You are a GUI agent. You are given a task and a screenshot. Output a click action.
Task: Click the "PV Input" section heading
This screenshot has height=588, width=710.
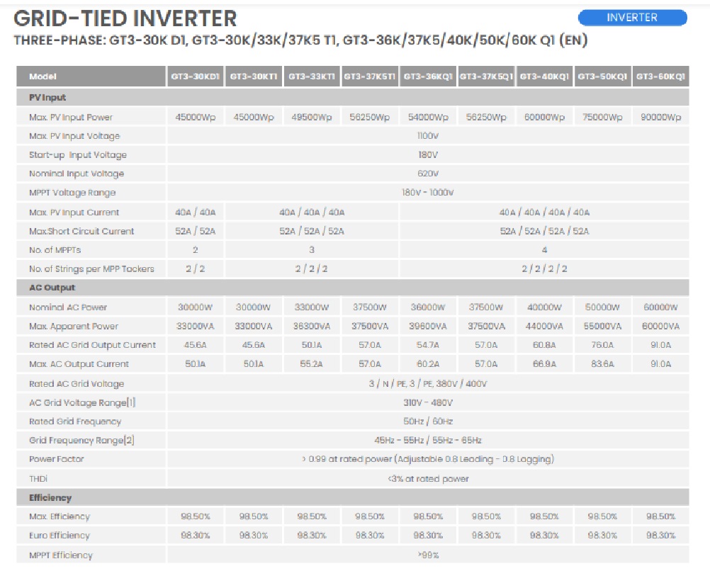47,97
